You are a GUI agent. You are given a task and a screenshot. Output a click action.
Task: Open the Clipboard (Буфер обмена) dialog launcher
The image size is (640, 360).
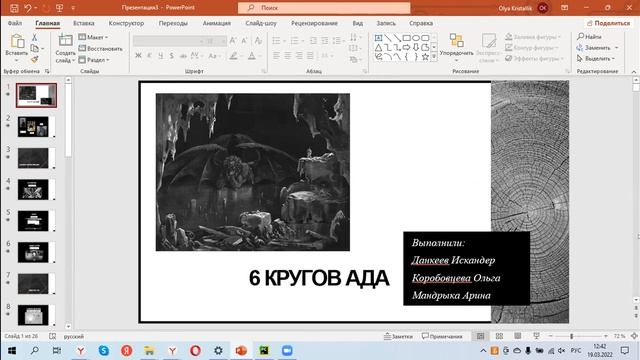47,71
